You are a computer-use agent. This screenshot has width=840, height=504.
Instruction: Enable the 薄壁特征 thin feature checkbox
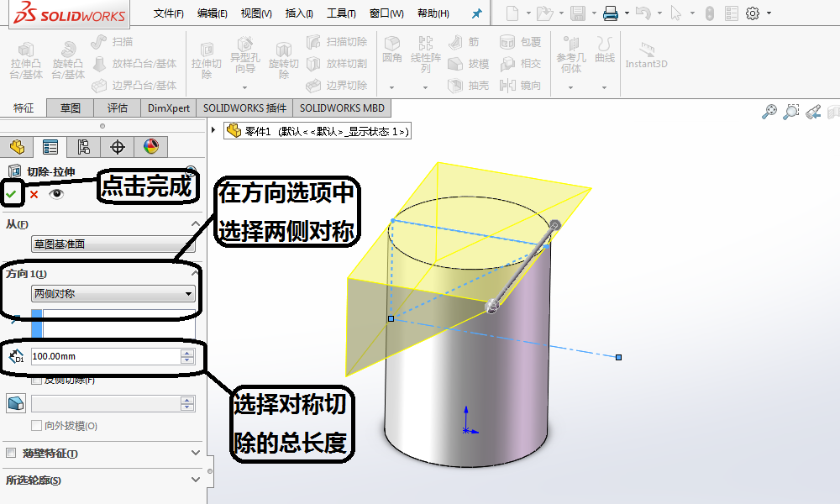tap(11, 453)
